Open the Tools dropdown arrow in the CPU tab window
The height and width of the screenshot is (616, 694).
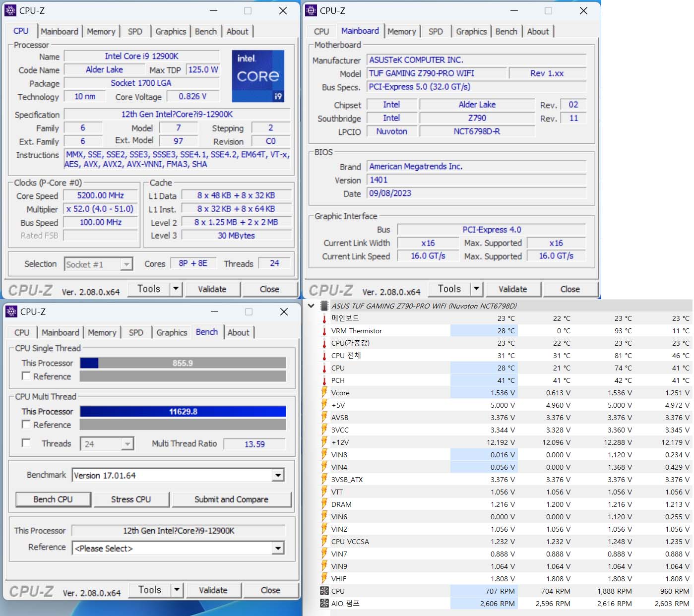tap(176, 289)
